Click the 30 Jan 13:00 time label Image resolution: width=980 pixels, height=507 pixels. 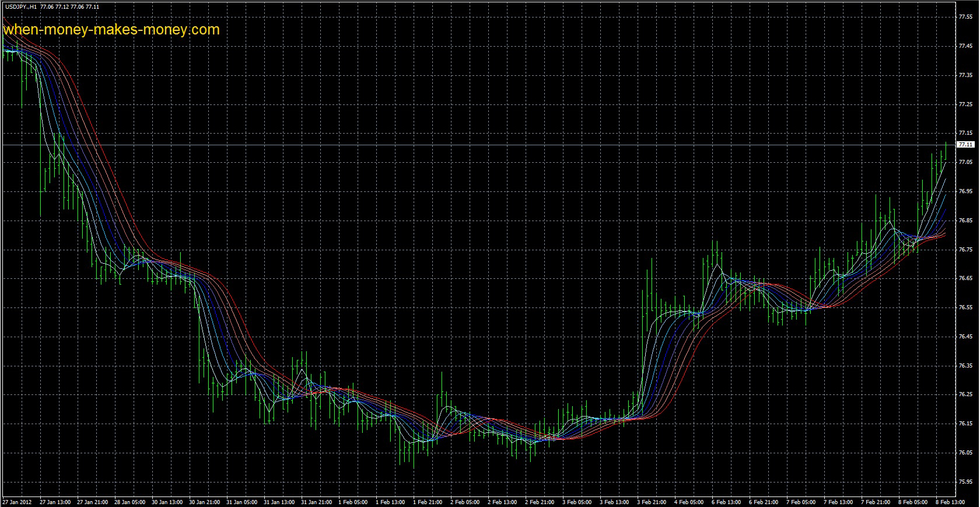pos(167,502)
